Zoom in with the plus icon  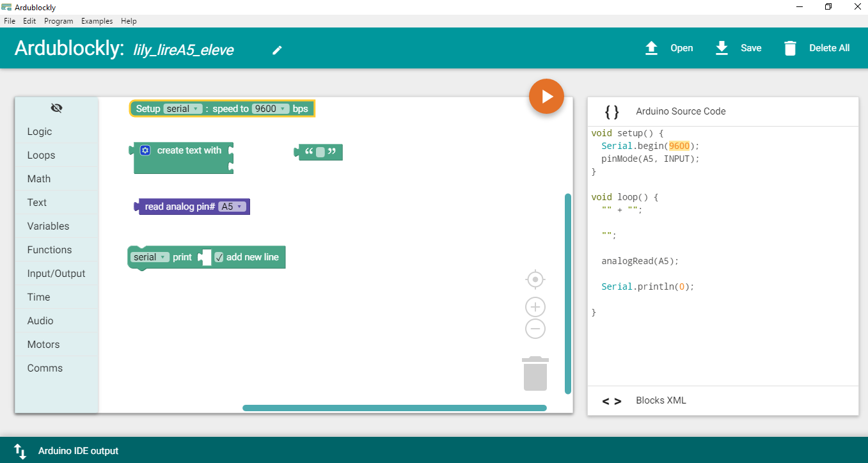click(535, 307)
